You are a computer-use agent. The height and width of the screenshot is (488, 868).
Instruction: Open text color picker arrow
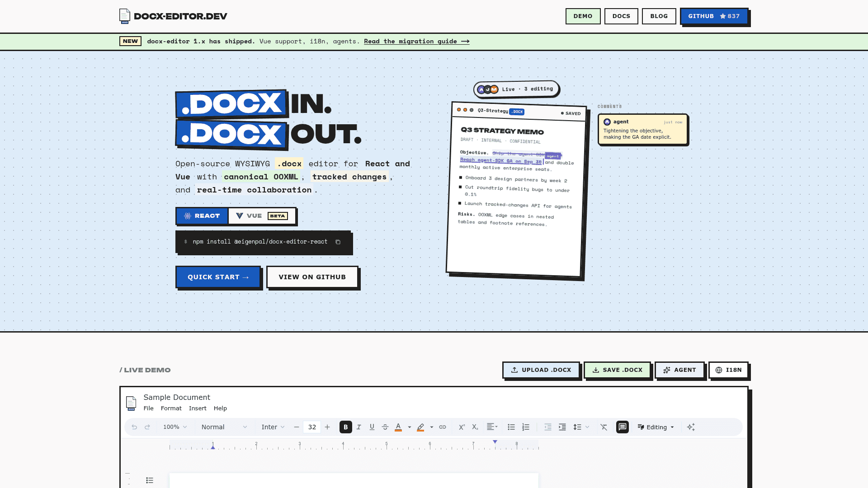coord(410,427)
